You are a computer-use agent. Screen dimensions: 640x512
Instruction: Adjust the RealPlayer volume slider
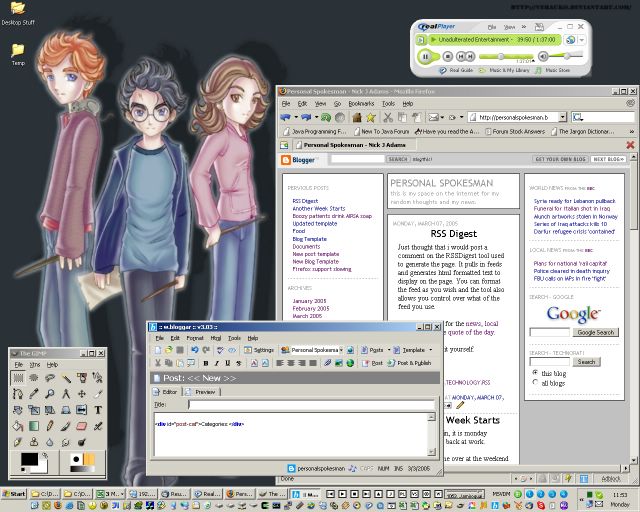coord(567,56)
